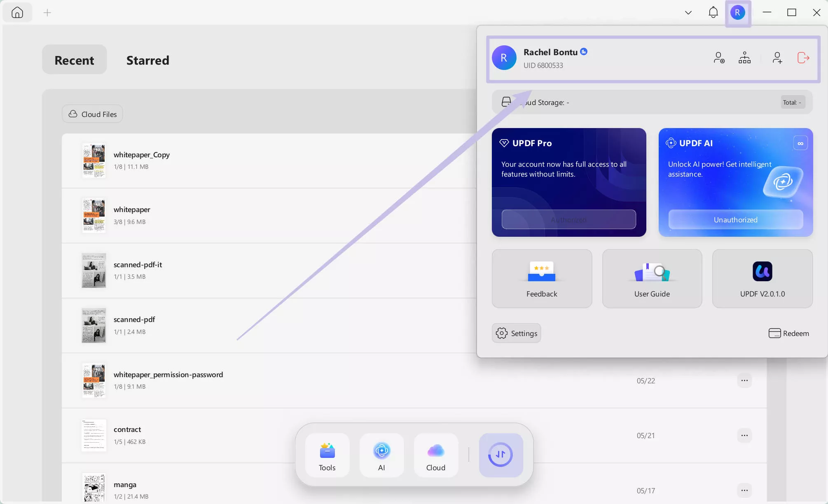Click the contract document thumbnail

pos(94,435)
